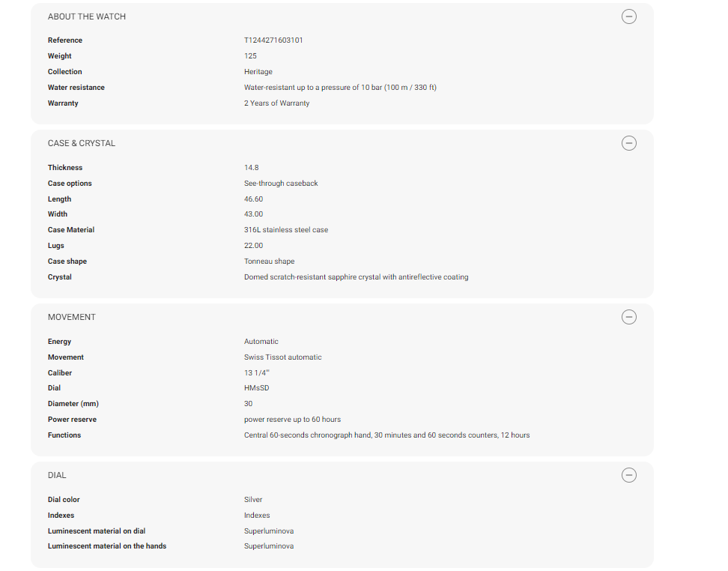The height and width of the screenshot is (571, 728).
Task: Click the power reserve up to 60 hours text
Action: (x=292, y=420)
